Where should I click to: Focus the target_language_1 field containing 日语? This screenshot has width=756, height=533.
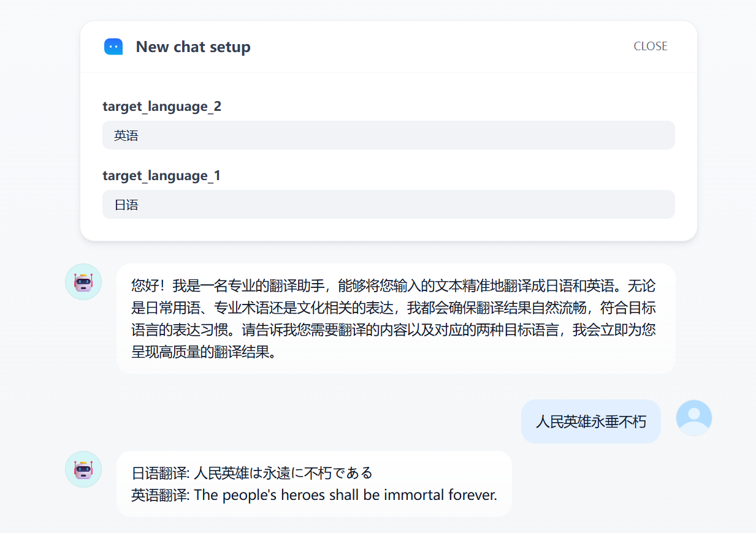tap(388, 205)
